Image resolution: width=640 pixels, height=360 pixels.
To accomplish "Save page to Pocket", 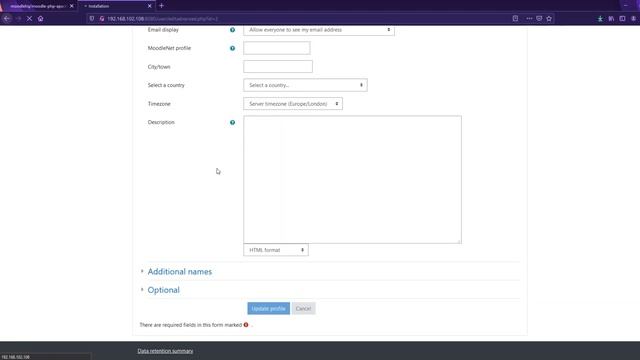I will [539, 18].
